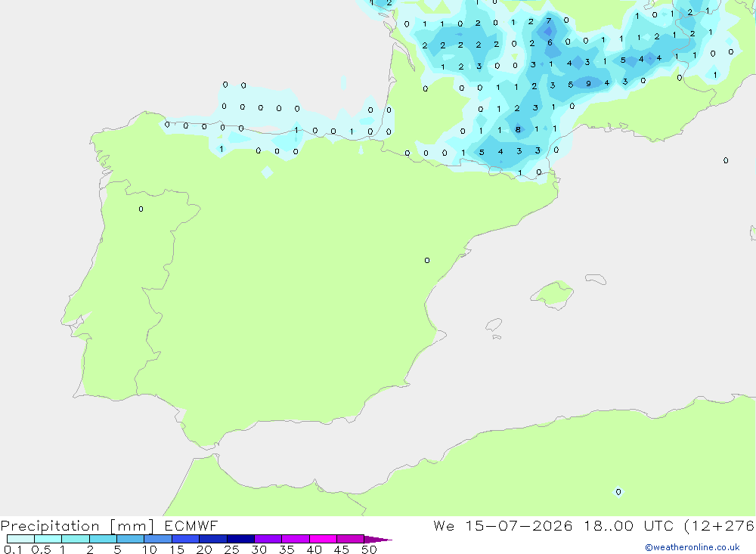Click the legend label '50'
The width and height of the screenshot is (756, 554).
pyautogui.click(x=369, y=549)
